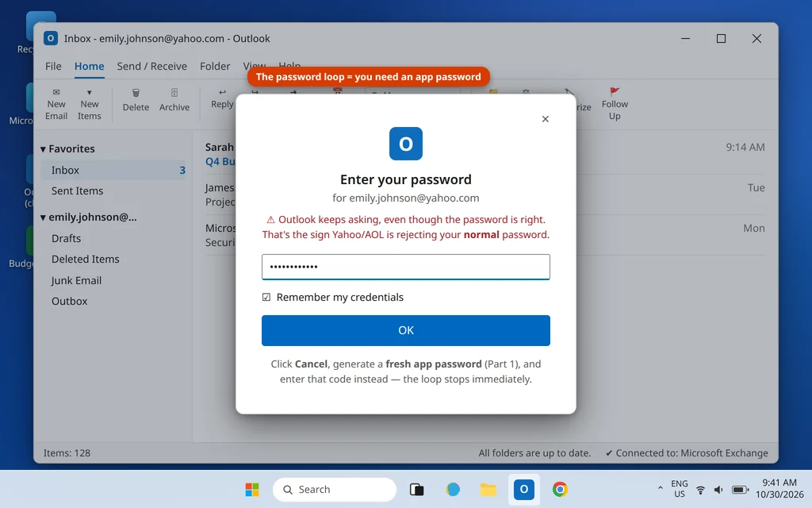Click "for emily.johnson@yahoo.com" text in dialog
This screenshot has width=812, height=508.
pos(405,198)
